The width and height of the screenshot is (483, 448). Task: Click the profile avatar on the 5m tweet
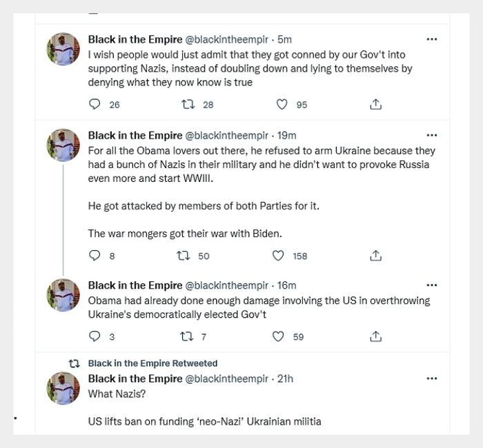click(x=63, y=50)
